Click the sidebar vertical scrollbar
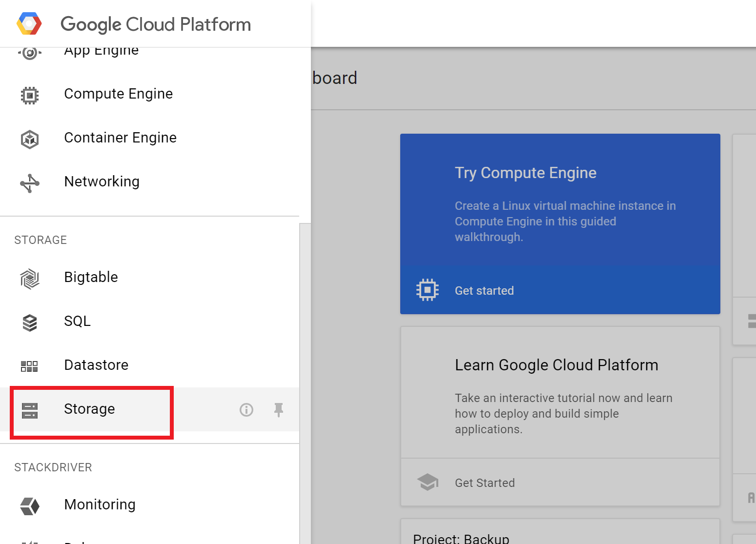 pos(305,383)
